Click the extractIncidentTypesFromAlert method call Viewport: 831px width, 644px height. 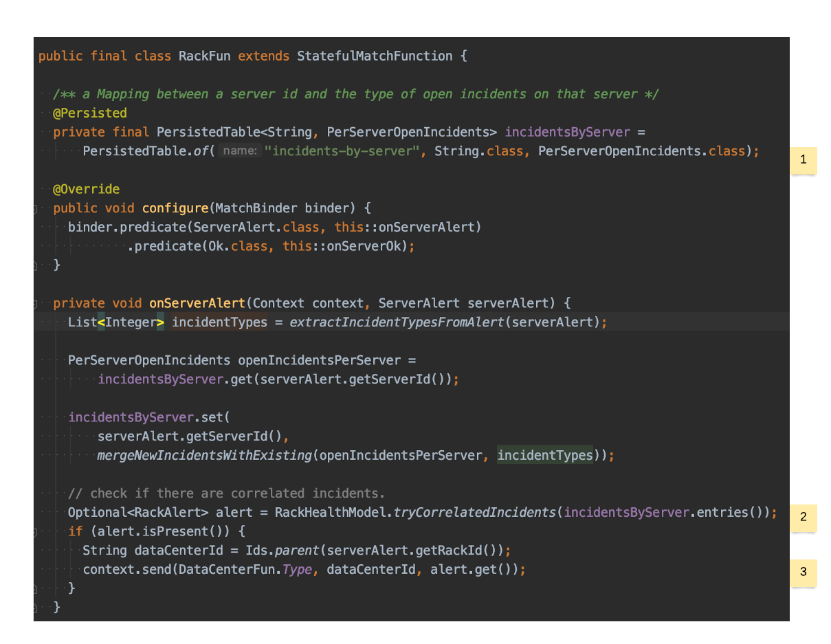(x=397, y=322)
